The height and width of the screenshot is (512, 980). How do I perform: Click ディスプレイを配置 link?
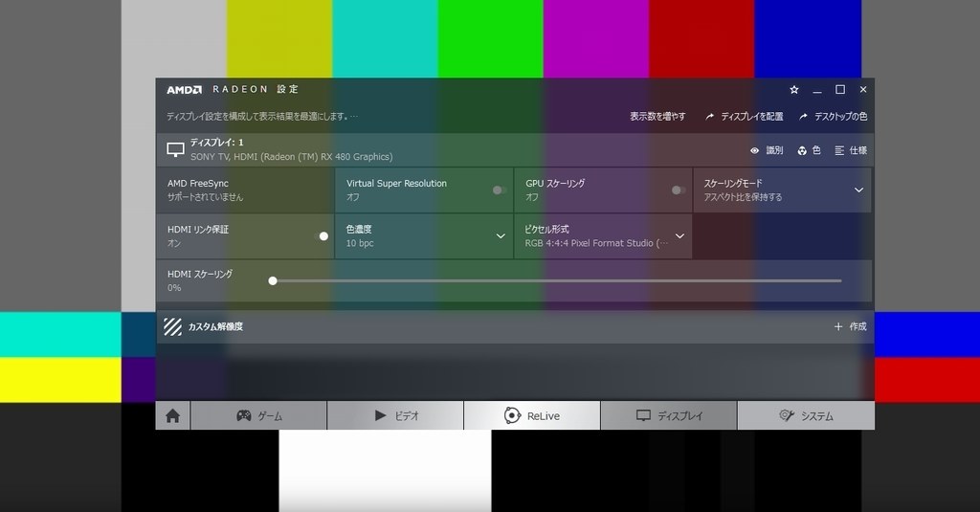pos(752,117)
